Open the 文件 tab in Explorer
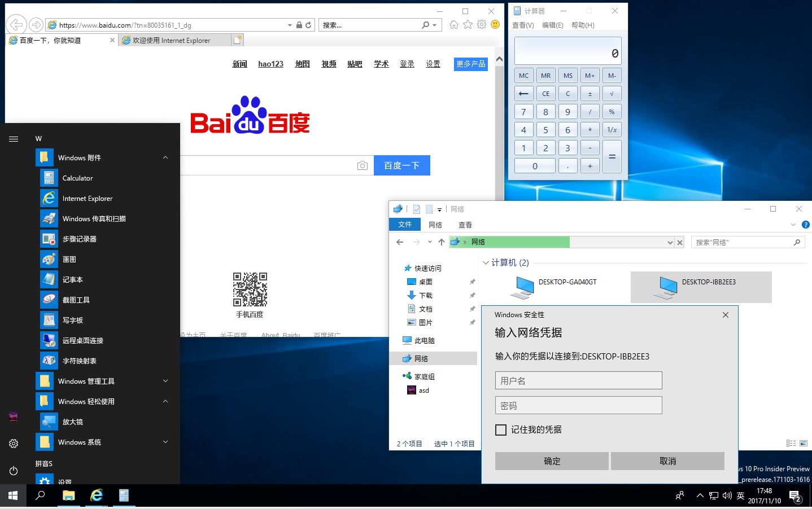The height and width of the screenshot is (509, 812). 405,225
